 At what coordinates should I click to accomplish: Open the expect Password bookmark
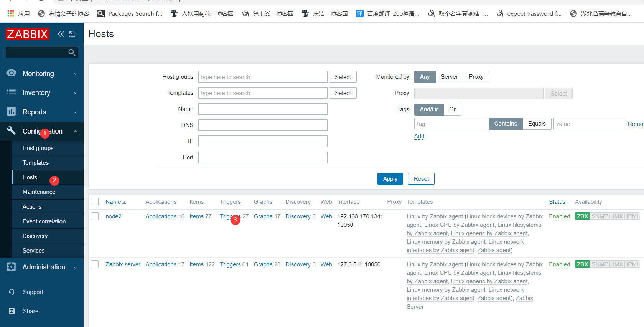[x=529, y=13]
